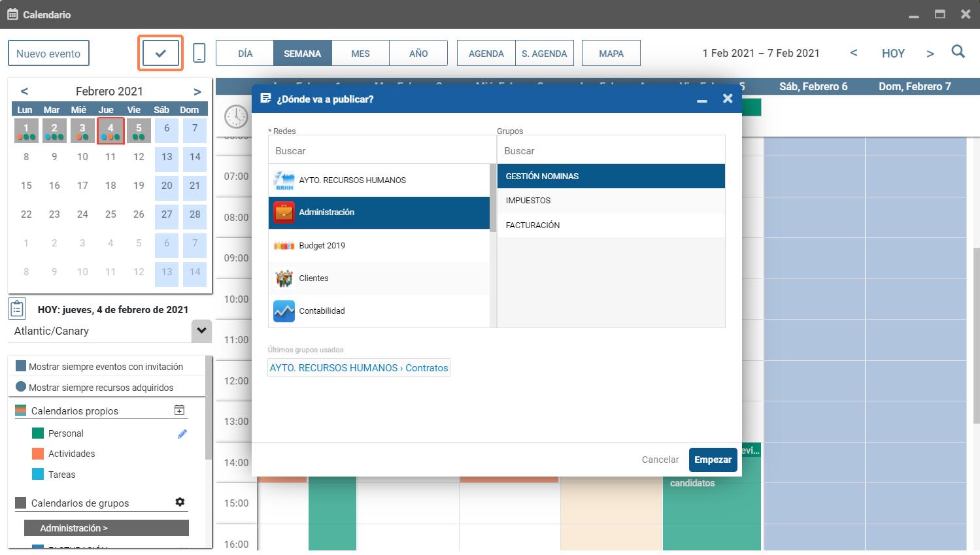Screen dimensions: 980x555
Task: Show previous month in mini calendar
Action: point(24,92)
